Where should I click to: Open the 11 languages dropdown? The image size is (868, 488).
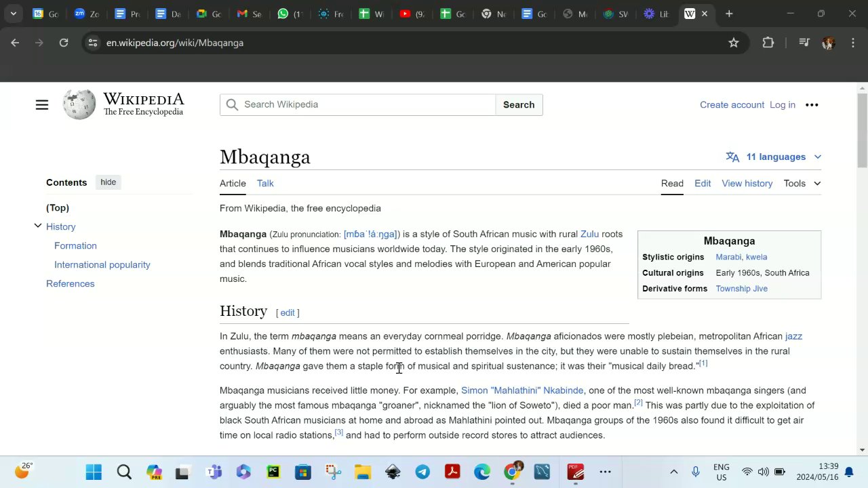point(774,157)
